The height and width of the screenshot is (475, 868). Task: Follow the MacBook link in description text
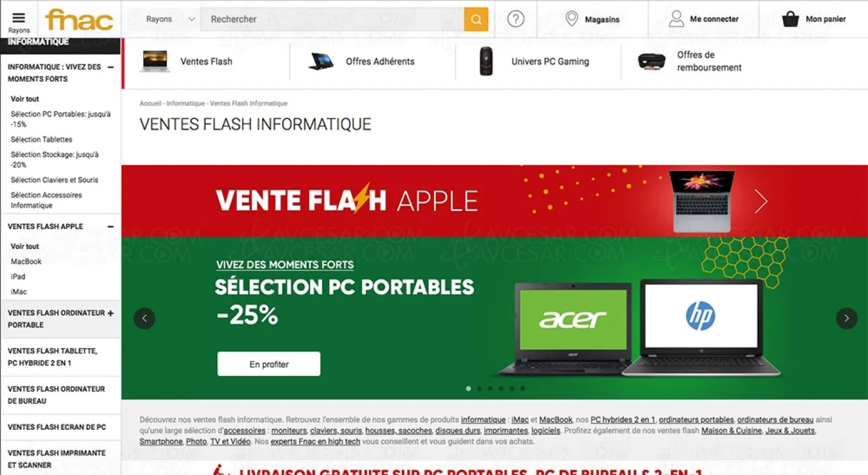pos(556,420)
